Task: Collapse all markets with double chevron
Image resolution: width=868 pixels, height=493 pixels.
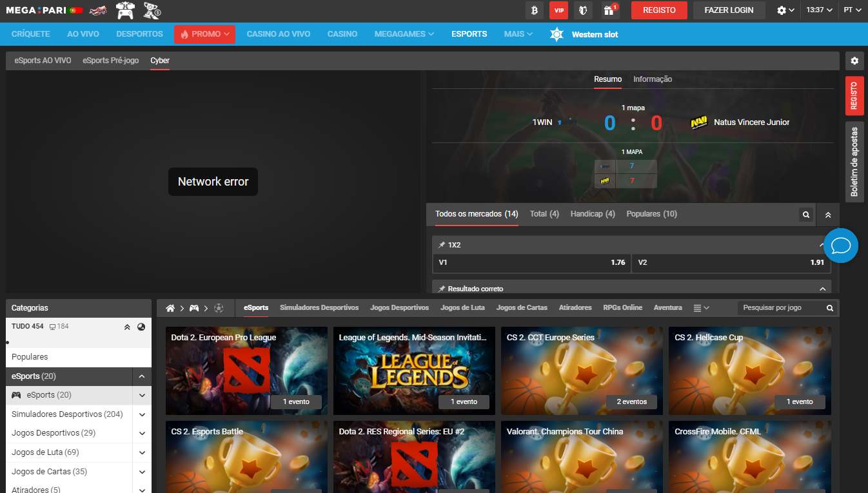Action: [828, 215]
